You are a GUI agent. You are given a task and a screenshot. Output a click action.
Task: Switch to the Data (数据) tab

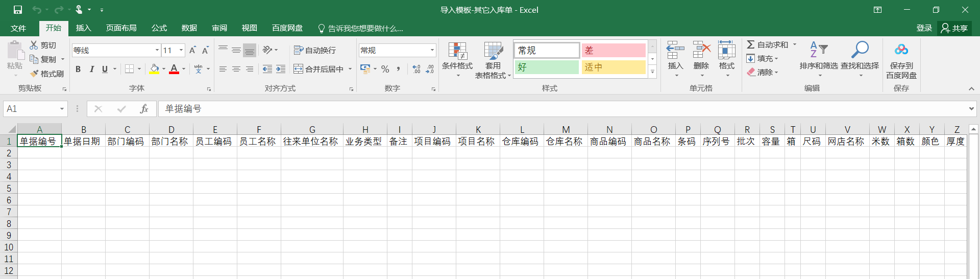pos(189,28)
